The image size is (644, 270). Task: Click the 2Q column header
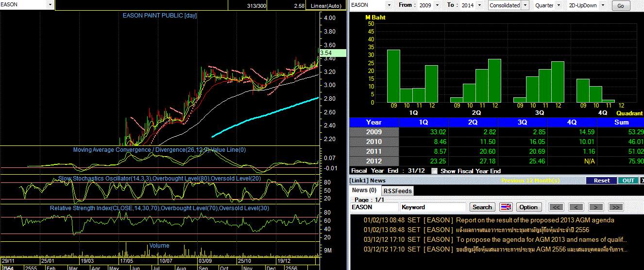[473, 122]
